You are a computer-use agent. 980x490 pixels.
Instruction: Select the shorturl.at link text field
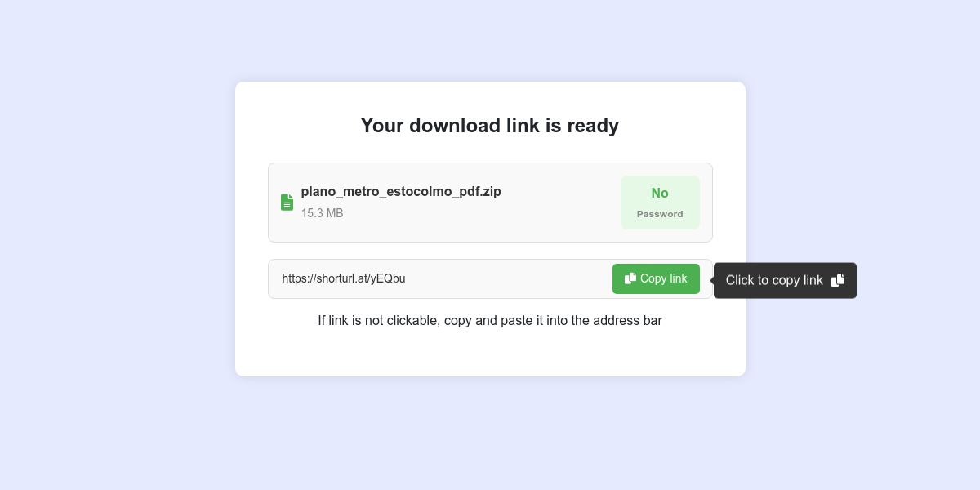click(x=490, y=278)
